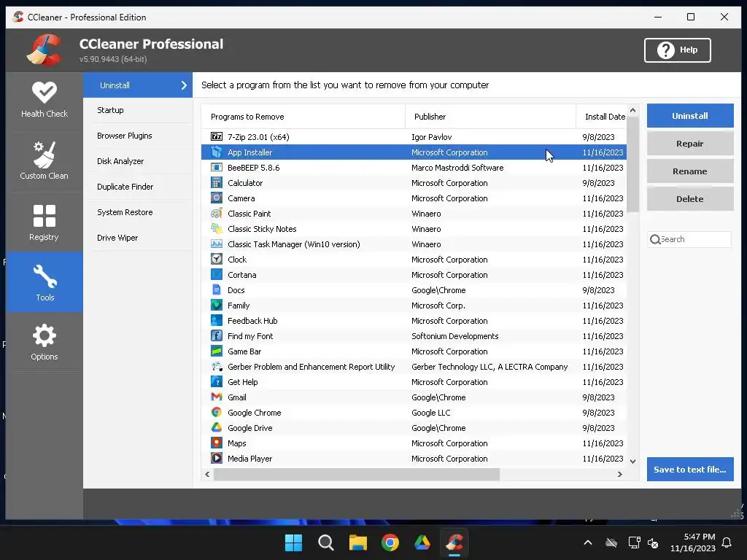Click the Maps app icon
747x560 pixels.
(216, 443)
